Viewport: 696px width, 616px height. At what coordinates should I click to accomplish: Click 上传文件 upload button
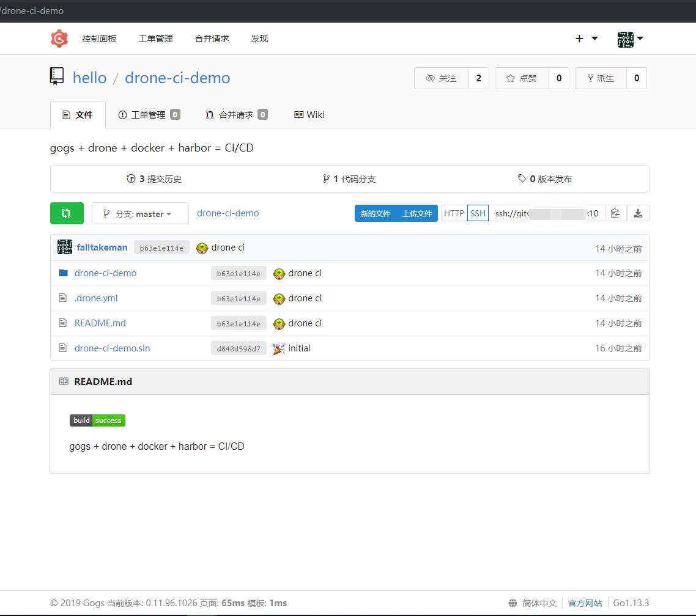416,213
